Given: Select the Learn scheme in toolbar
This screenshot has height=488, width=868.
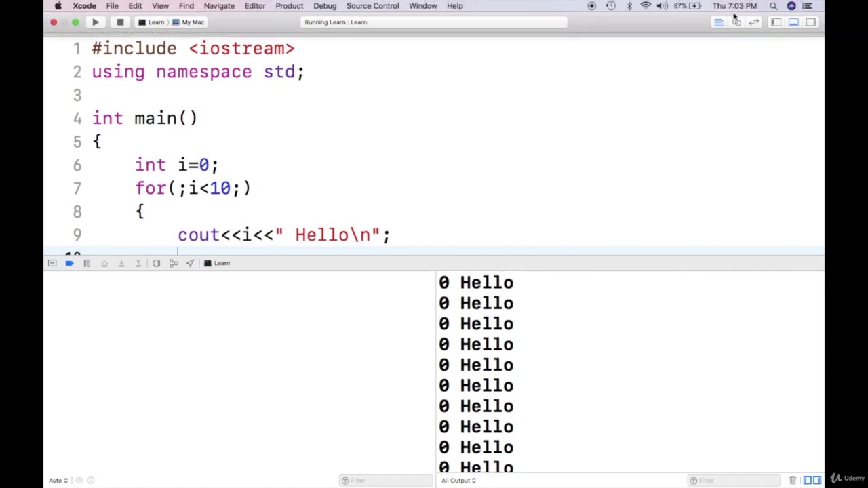Looking at the screenshot, I should pyautogui.click(x=152, y=22).
